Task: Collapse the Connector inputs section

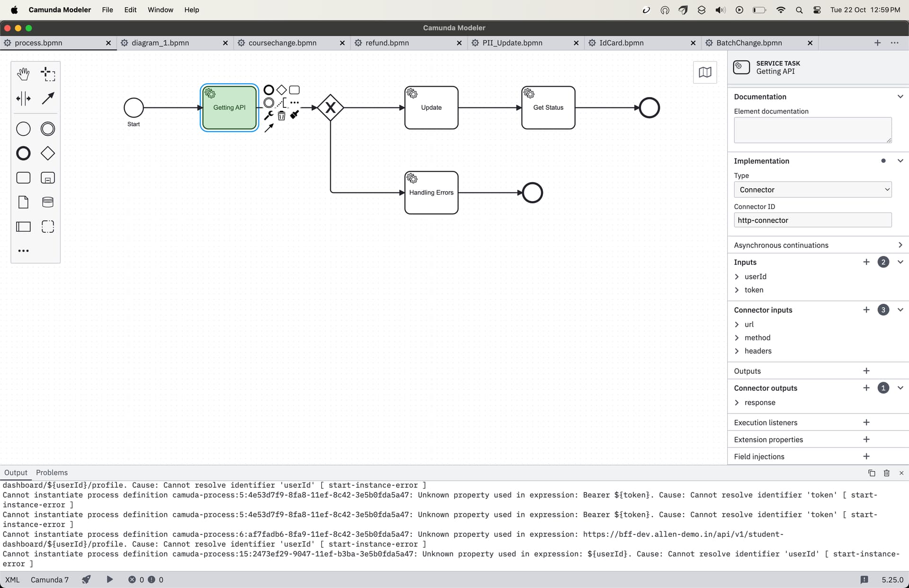Action: (x=900, y=310)
